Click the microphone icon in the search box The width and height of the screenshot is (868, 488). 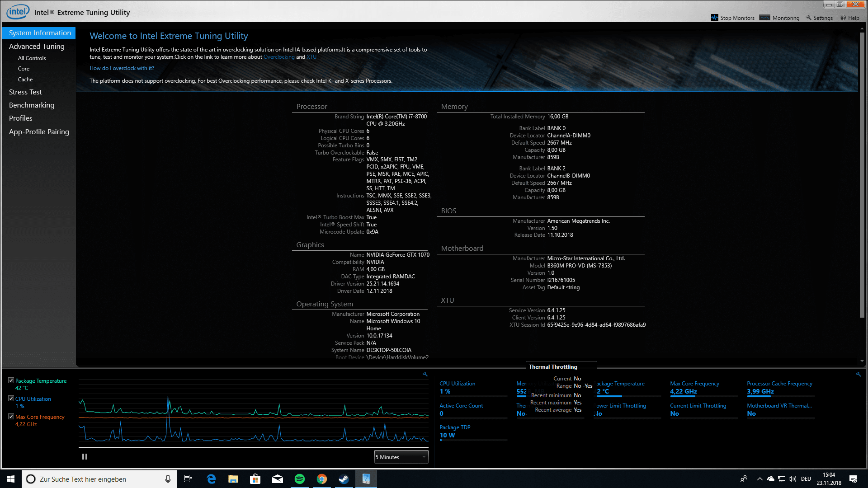click(168, 479)
